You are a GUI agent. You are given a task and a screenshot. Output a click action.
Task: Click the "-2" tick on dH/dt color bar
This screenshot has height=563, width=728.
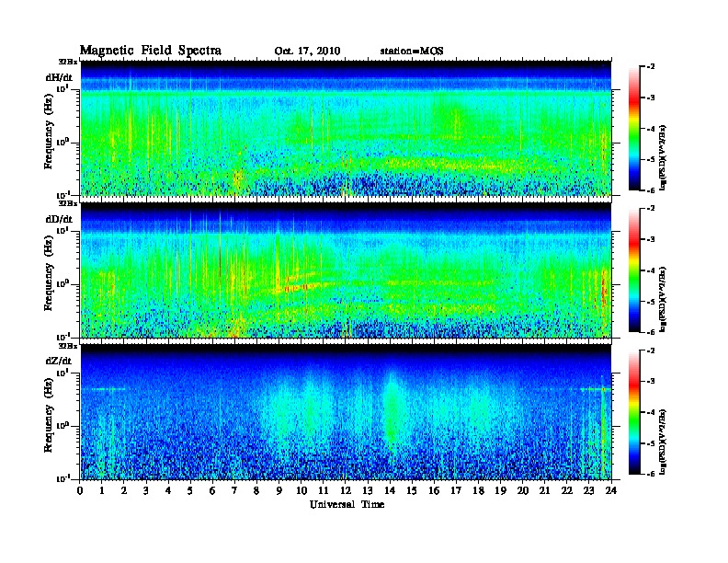pos(651,67)
